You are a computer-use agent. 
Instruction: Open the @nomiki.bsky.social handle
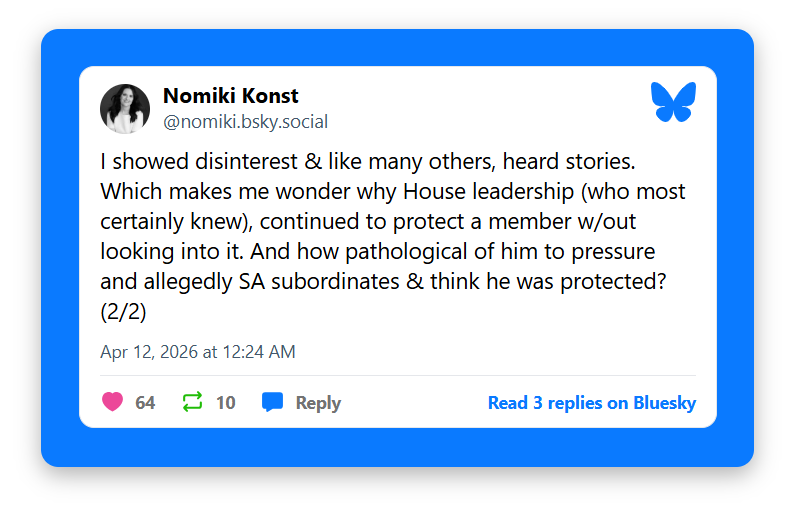(245, 122)
